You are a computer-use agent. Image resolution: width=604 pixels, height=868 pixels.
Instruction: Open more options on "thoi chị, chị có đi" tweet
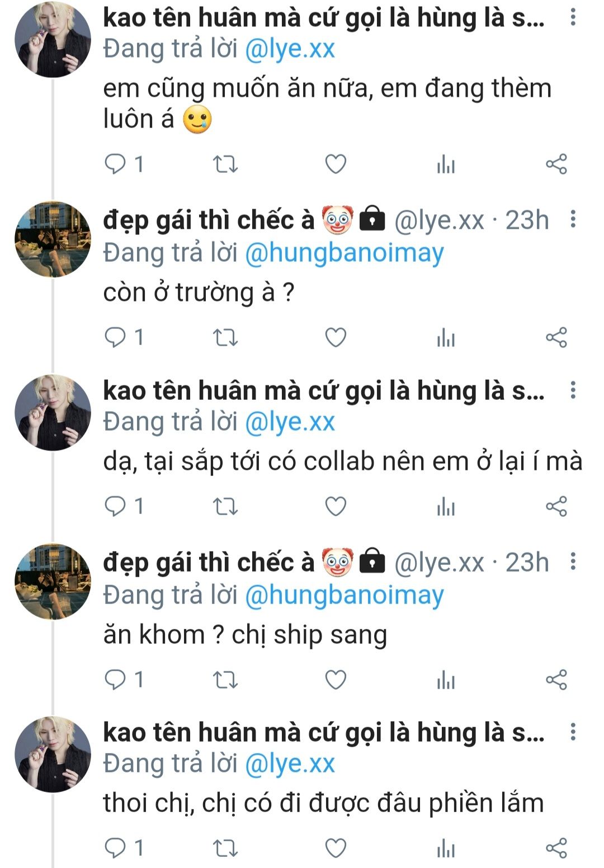pos(573,733)
